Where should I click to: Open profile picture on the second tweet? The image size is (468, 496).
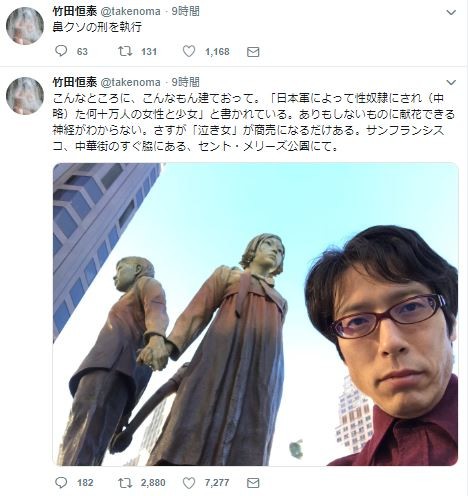click(x=25, y=96)
